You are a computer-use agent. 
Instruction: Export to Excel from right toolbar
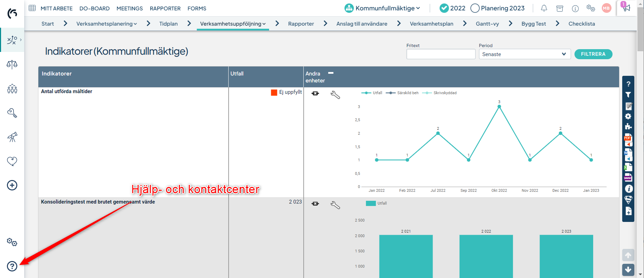[628, 168]
